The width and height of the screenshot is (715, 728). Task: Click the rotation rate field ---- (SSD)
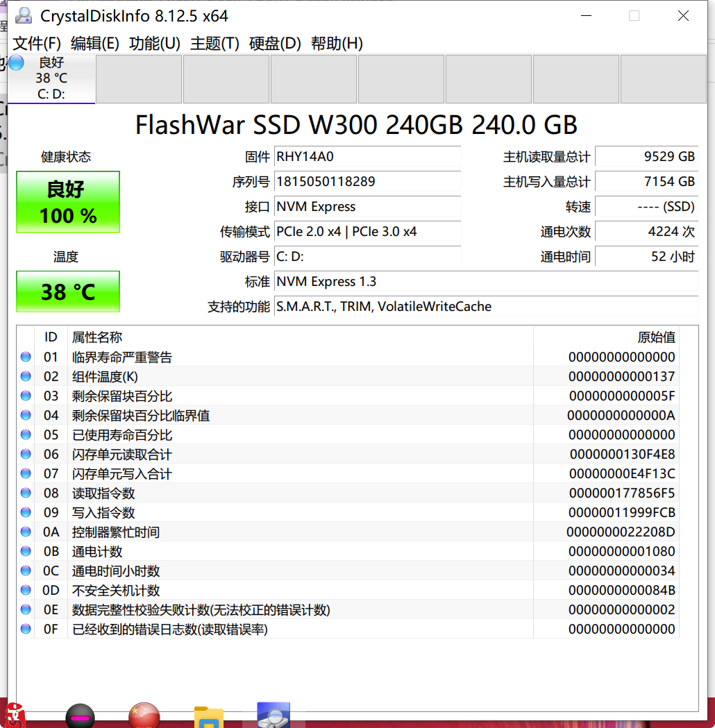[x=647, y=207]
